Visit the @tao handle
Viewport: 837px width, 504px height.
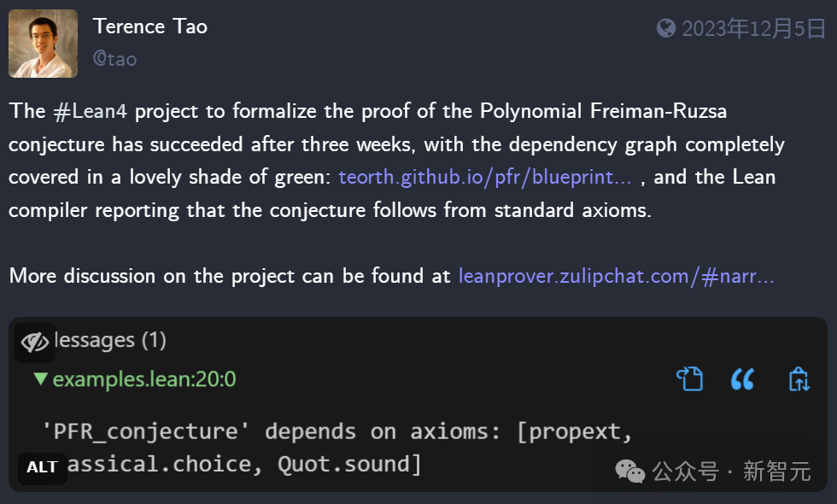pyautogui.click(x=114, y=59)
